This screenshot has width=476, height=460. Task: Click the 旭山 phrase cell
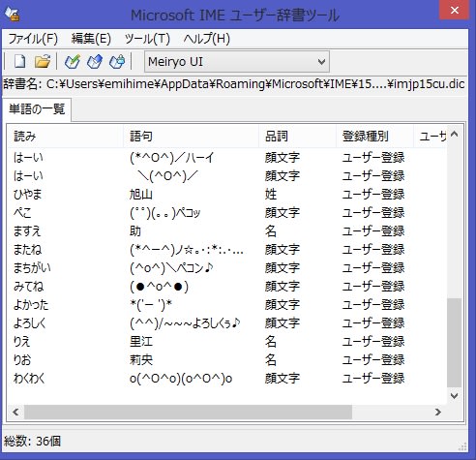[x=141, y=195]
